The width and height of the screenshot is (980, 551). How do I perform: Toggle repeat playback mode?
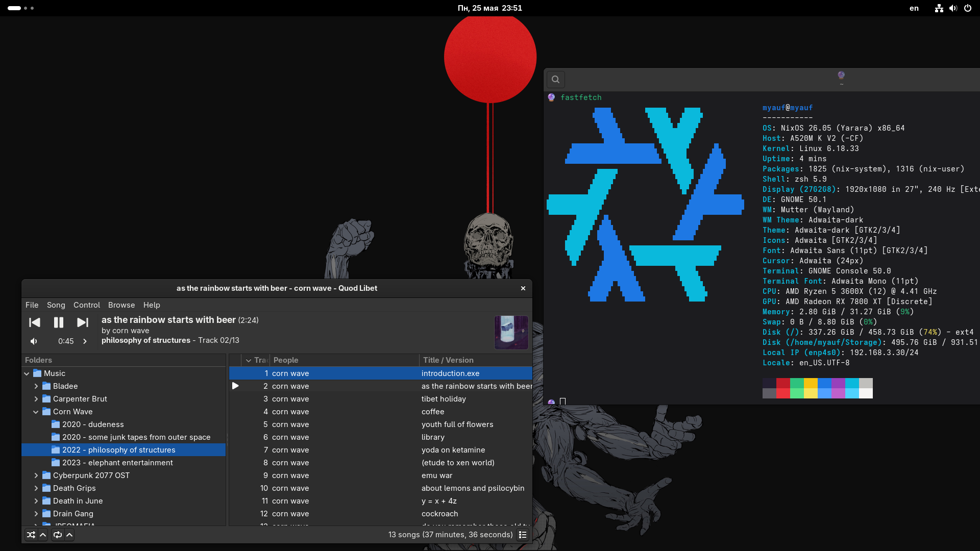(x=58, y=535)
